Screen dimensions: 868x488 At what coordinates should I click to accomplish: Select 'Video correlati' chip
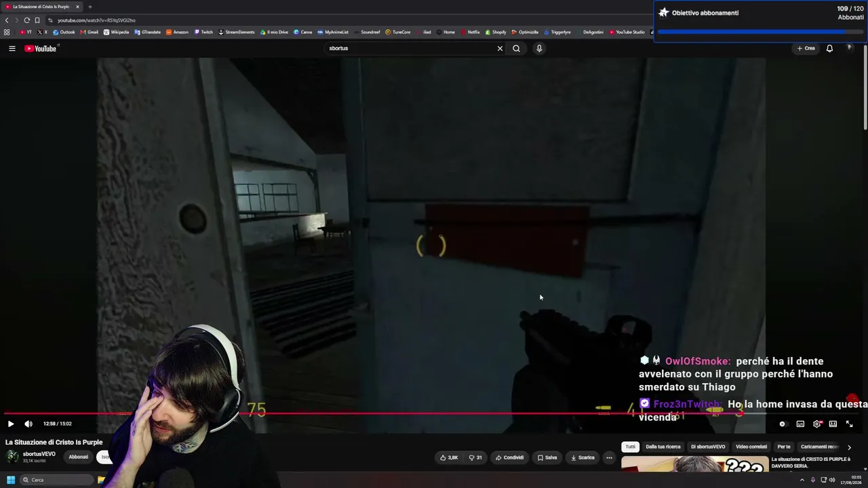coord(751,447)
